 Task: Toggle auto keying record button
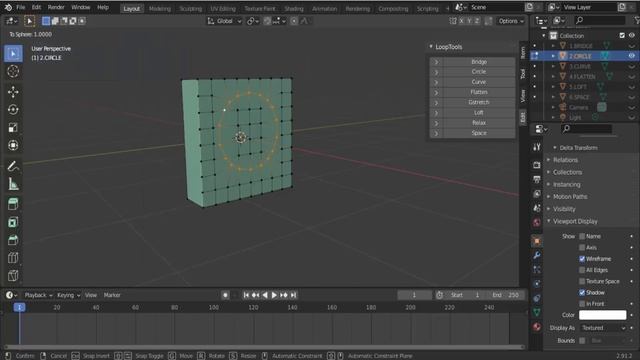click(x=225, y=295)
